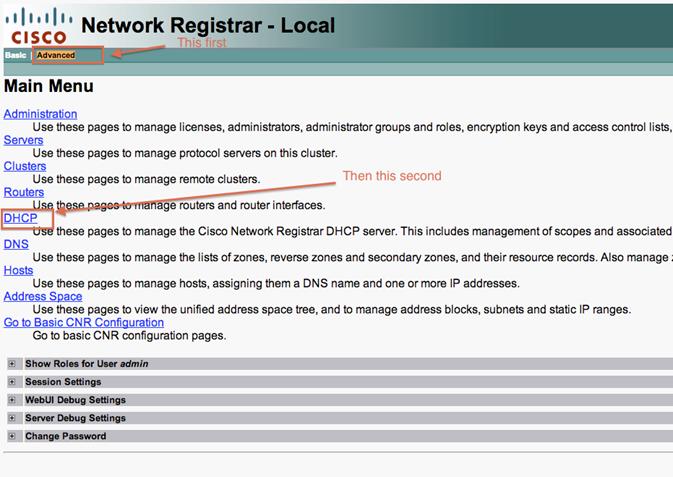This screenshot has width=673, height=477.
Task: Expand the Session Settings section
Action: (12, 382)
